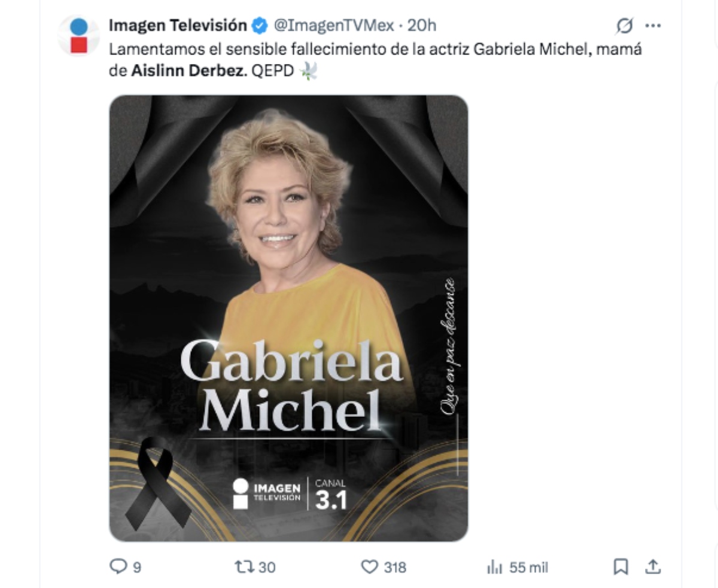Open the Imagen Televisión profile avatar
Viewport: 718px width, 588px height.
coord(79,36)
